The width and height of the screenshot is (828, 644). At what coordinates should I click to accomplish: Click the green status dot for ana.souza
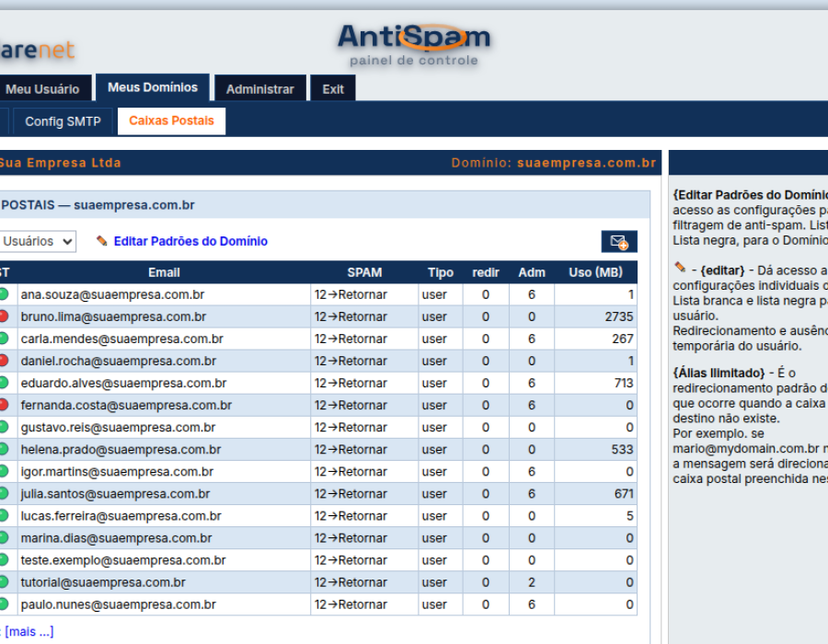coord(3,294)
